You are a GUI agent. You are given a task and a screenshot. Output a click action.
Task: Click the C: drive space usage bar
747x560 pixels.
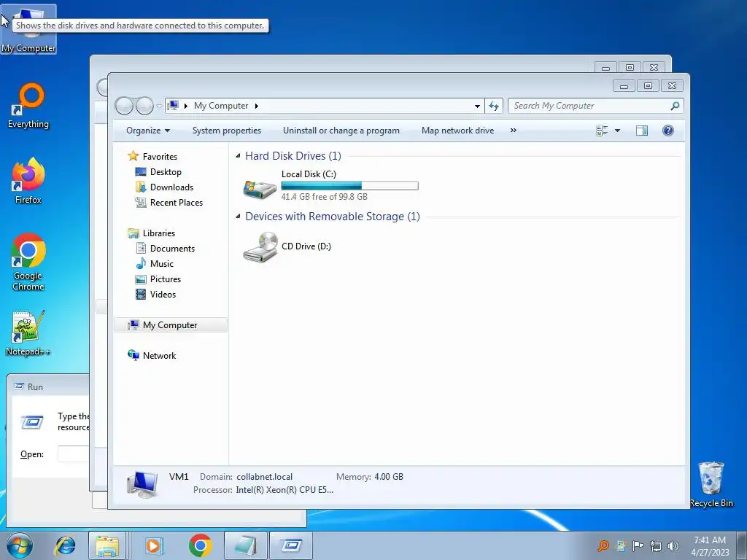click(x=349, y=186)
